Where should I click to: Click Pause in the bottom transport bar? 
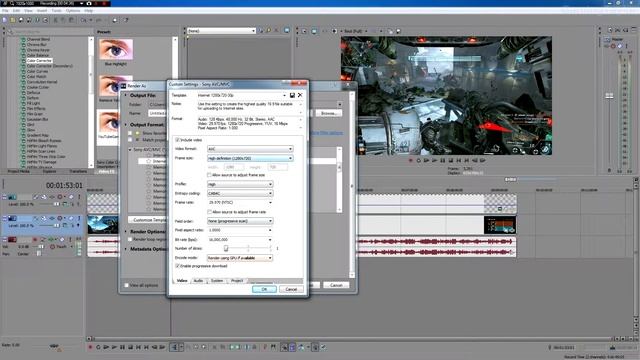tap(122, 347)
